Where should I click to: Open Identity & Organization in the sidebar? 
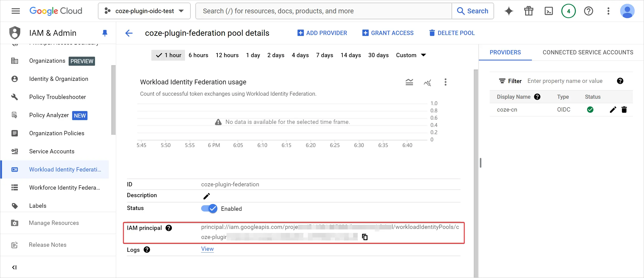pos(55,79)
